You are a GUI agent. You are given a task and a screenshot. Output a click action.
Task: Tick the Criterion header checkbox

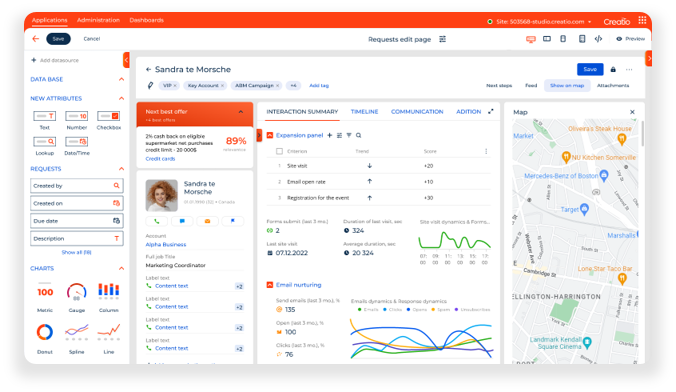click(x=279, y=151)
